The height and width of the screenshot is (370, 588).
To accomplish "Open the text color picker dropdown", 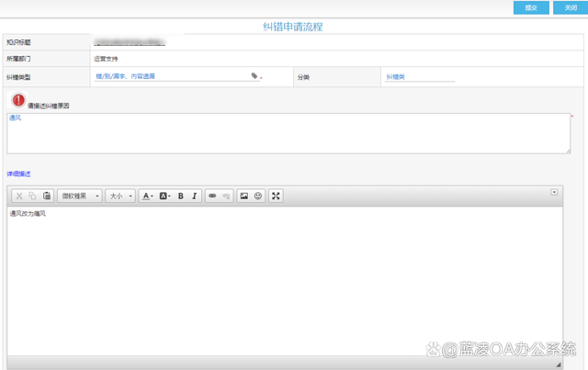I will [x=148, y=196].
